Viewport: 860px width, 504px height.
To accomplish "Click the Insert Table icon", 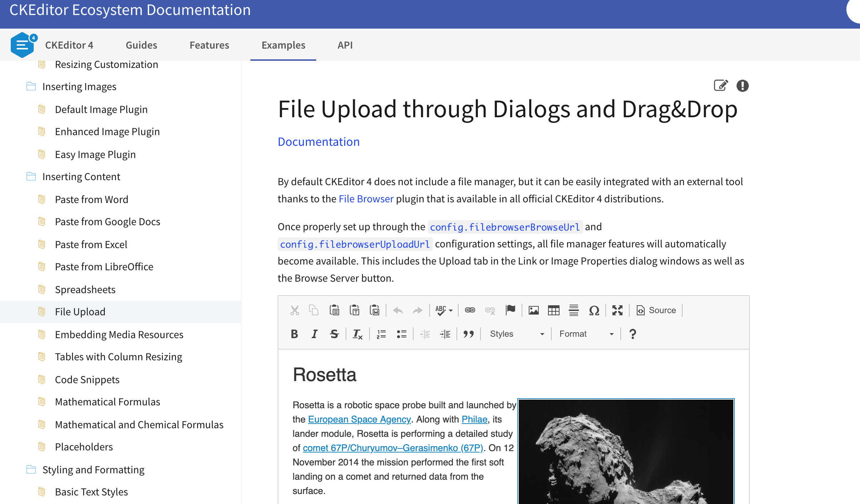I will tap(553, 310).
